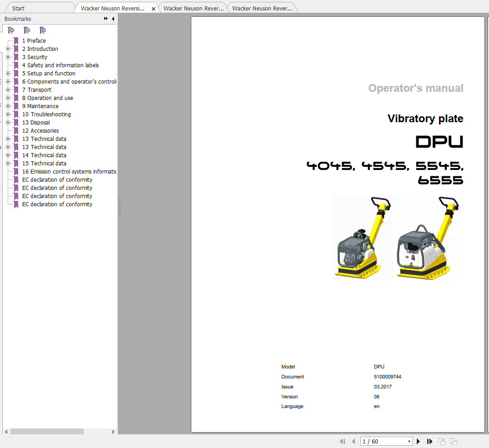489x448 pixels.
Task: Open the 5 Setup and function bookmark
Action: (x=49, y=74)
